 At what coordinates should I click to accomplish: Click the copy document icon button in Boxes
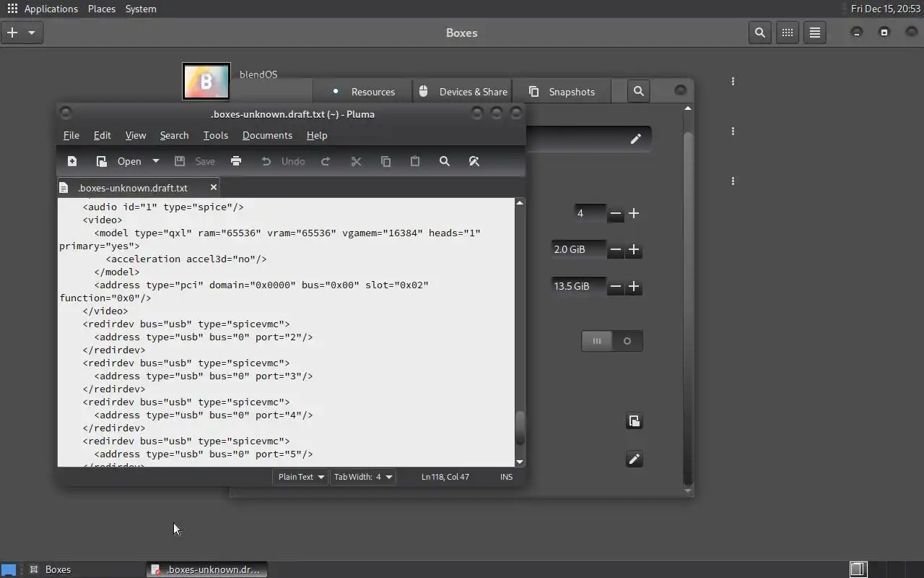634,421
